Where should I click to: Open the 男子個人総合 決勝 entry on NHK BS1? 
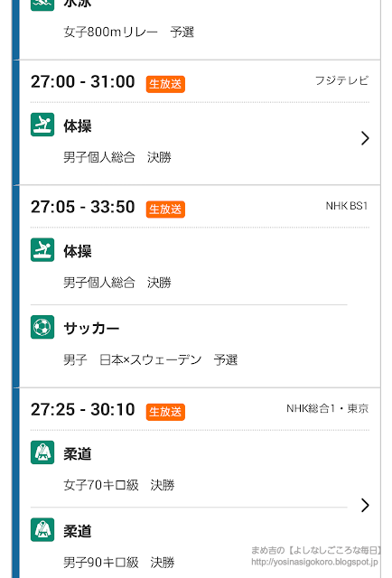189,267
